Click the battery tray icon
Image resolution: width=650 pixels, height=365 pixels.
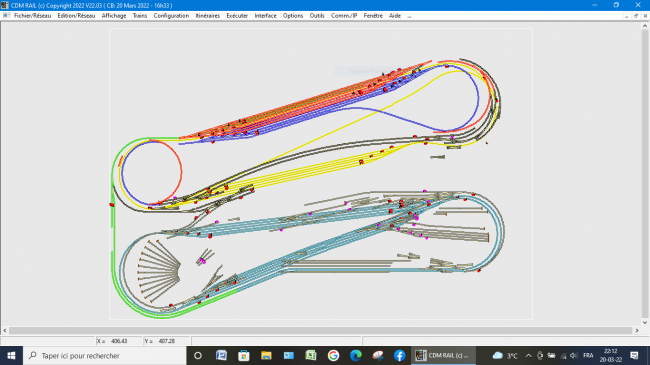[551, 355]
